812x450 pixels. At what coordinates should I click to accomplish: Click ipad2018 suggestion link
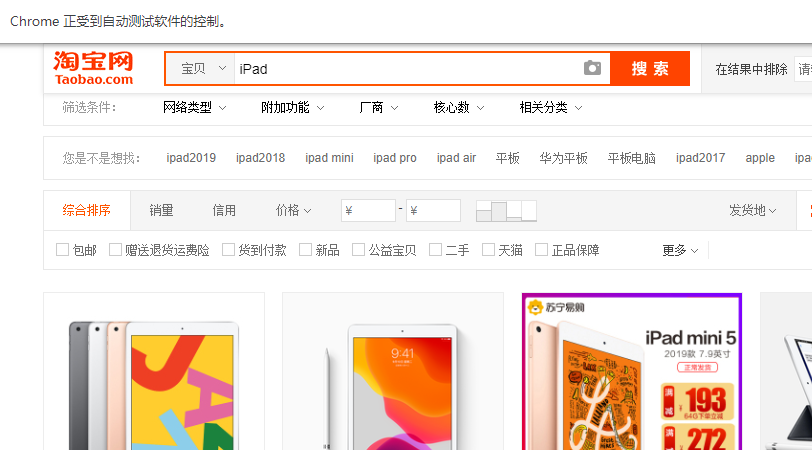260,158
